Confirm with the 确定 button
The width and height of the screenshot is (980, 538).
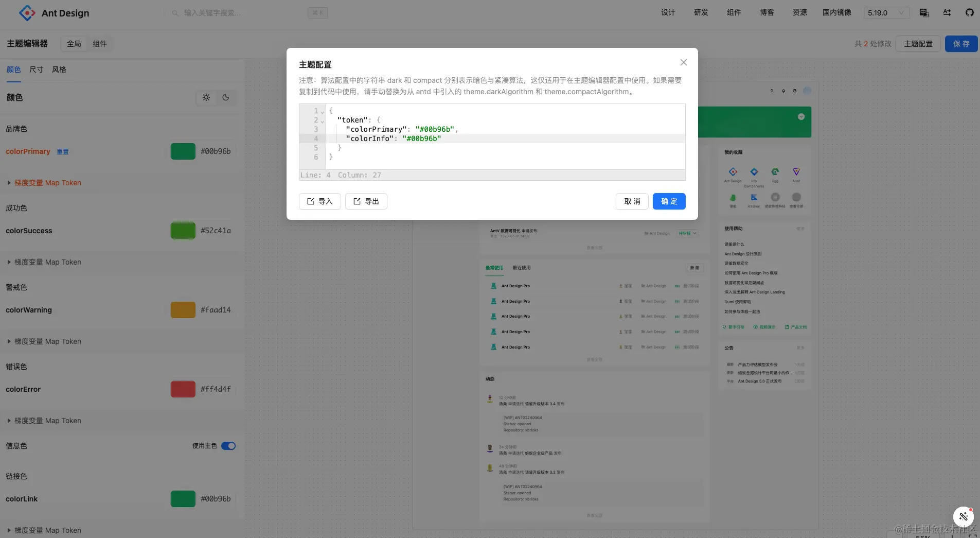tap(669, 201)
